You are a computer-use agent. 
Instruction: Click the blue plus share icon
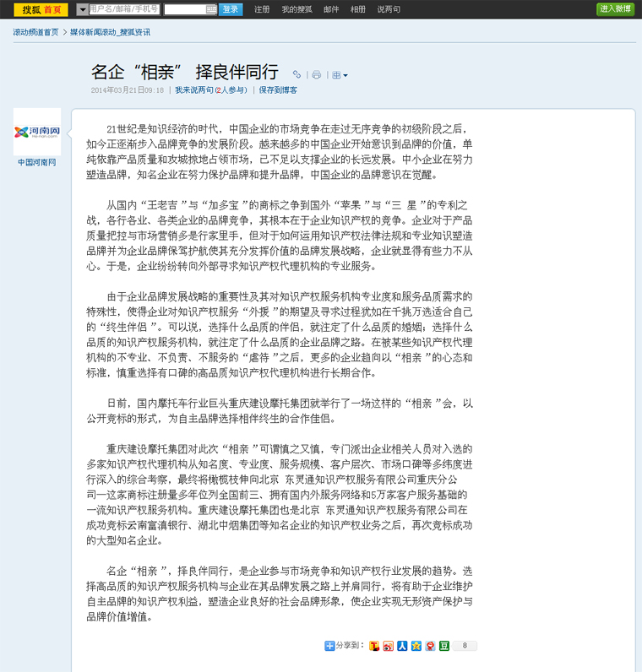click(329, 646)
